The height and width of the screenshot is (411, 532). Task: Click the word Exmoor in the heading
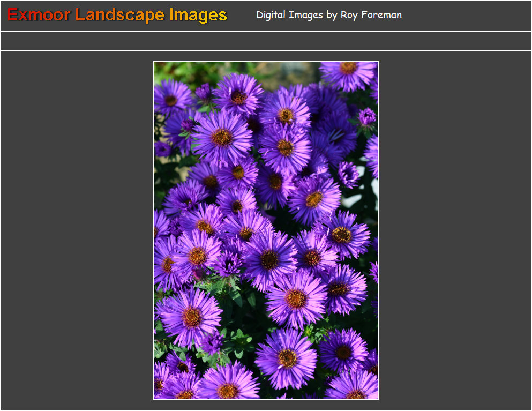tap(39, 15)
